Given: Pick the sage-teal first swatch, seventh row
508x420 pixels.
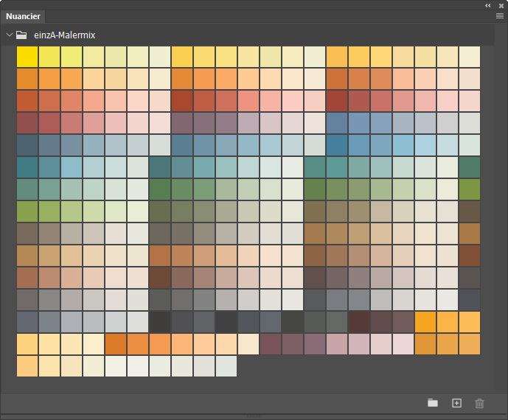Looking at the screenshot, I should [27, 189].
